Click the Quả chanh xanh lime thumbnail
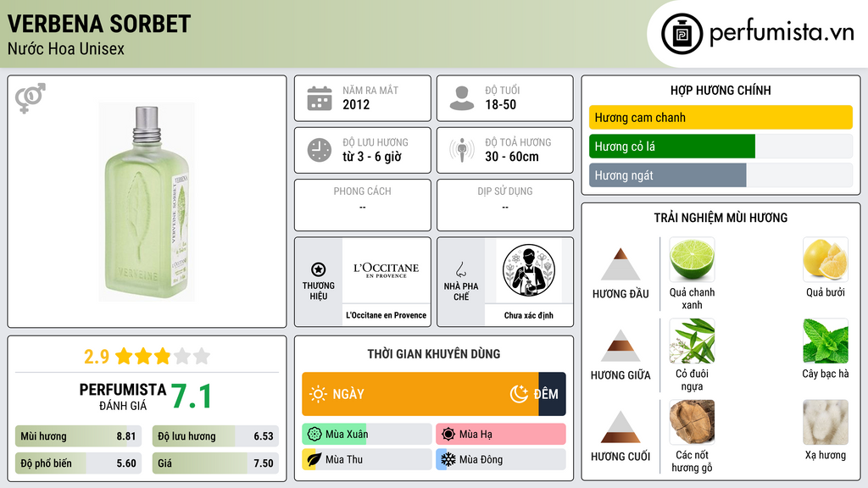 (x=692, y=259)
